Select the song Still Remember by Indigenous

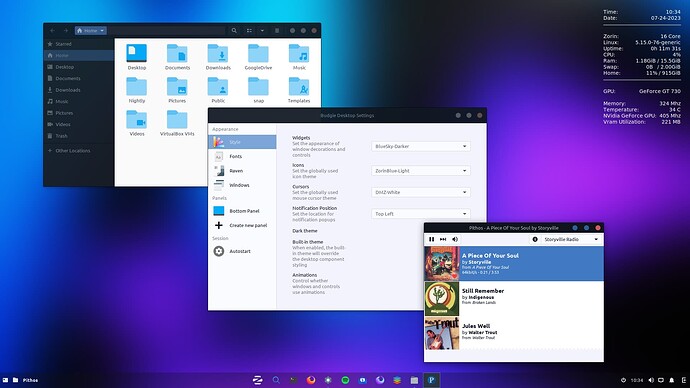click(514, 299)
